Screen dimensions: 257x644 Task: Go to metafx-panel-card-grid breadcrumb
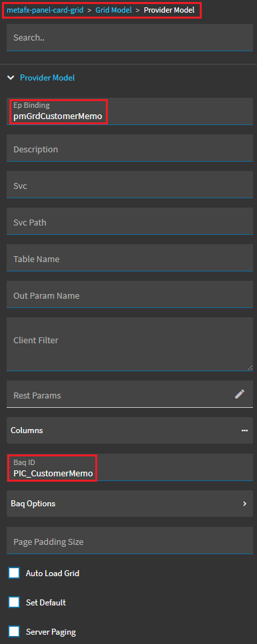(x=45, y=10)
